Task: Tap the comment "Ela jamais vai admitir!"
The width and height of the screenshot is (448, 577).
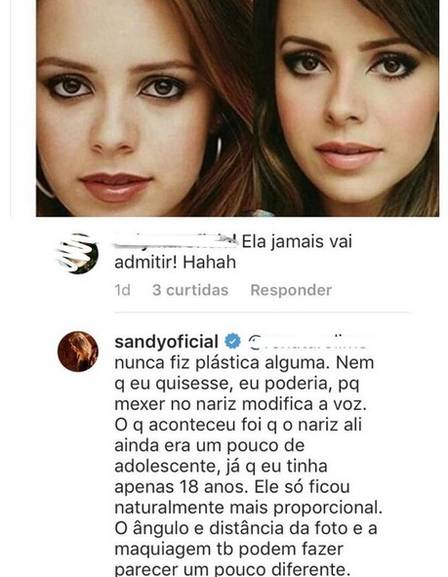Action: click(233, 252)
